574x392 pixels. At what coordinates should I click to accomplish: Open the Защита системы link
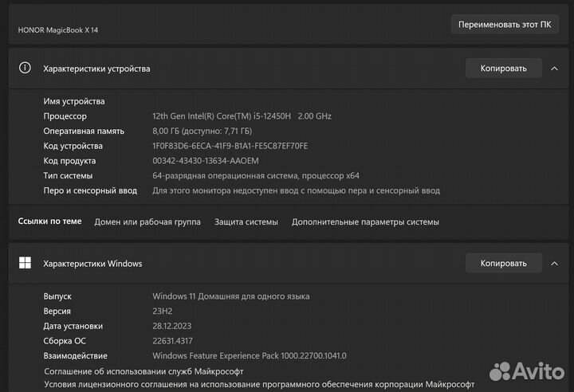coord(246,221)
